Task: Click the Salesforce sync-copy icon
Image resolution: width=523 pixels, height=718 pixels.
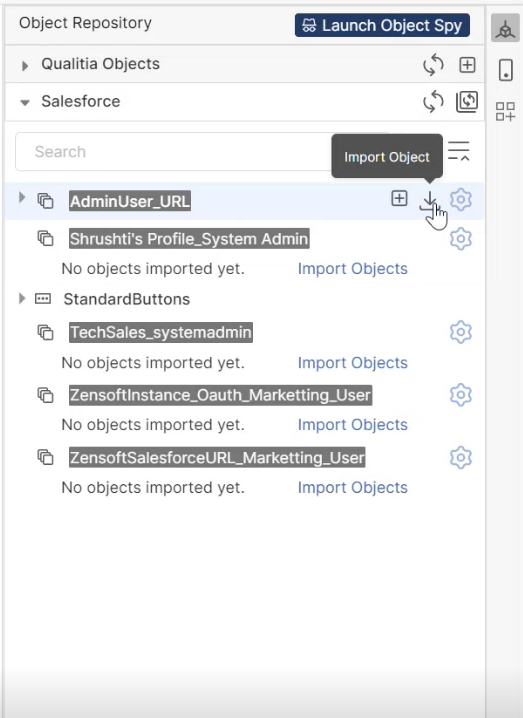Action: click(467, 102)
